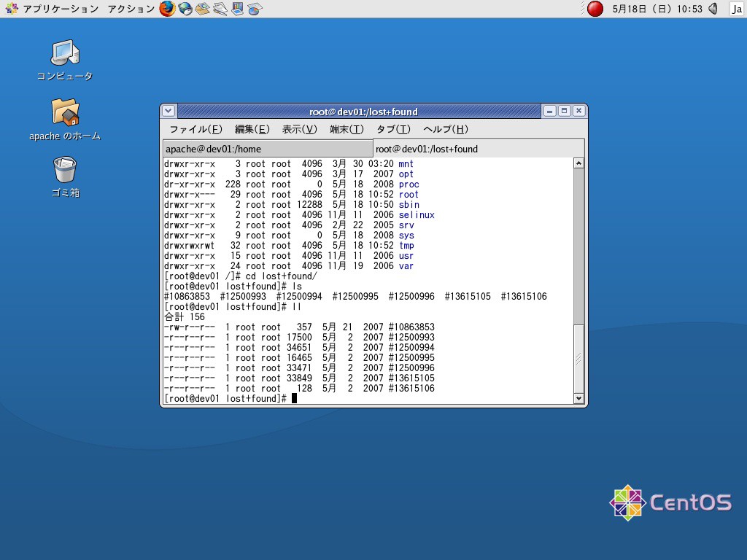Open the ファイル(F) menu in terminal

(x=196, y=129)
